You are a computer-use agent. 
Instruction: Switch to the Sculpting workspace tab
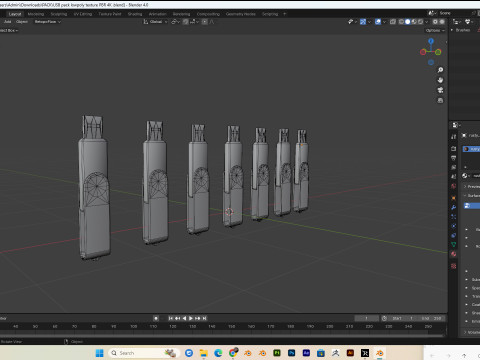[59, 14]
